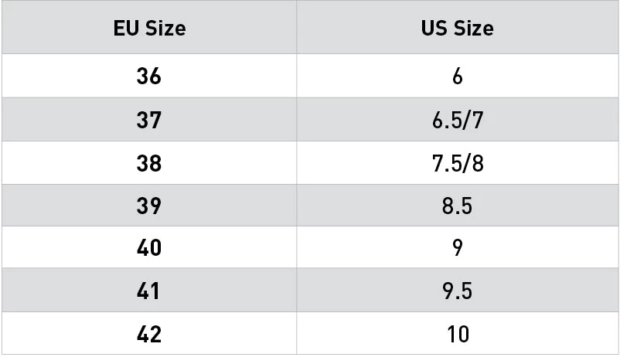Viewport: 620px width, 364px height.
Task: Click the word "US" in the header
Action: point(434,29)
